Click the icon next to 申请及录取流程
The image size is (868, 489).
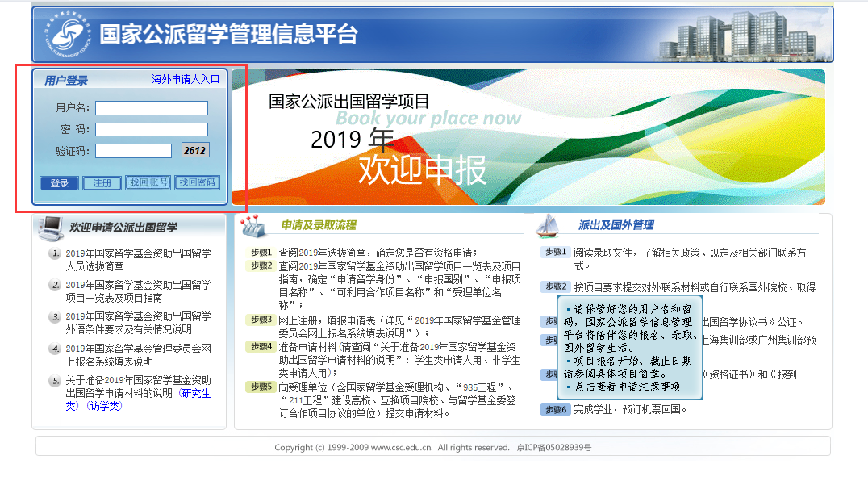point(252,227)
